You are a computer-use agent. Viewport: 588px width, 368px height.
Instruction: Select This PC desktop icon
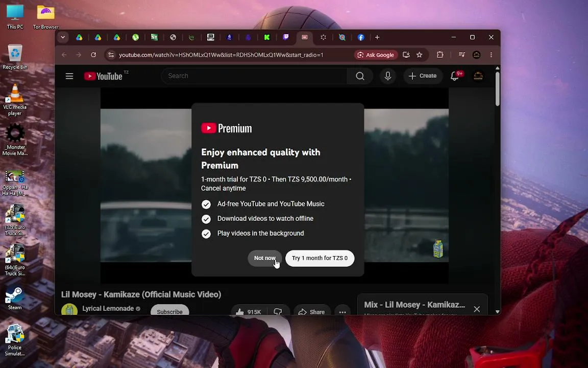(x=15, y=17)
